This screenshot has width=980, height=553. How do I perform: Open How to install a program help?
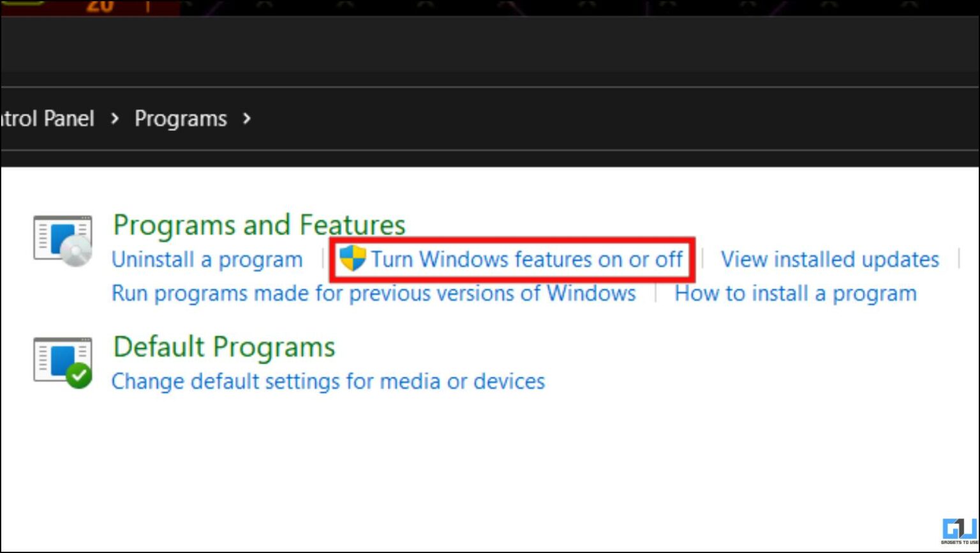pos(796,293)
